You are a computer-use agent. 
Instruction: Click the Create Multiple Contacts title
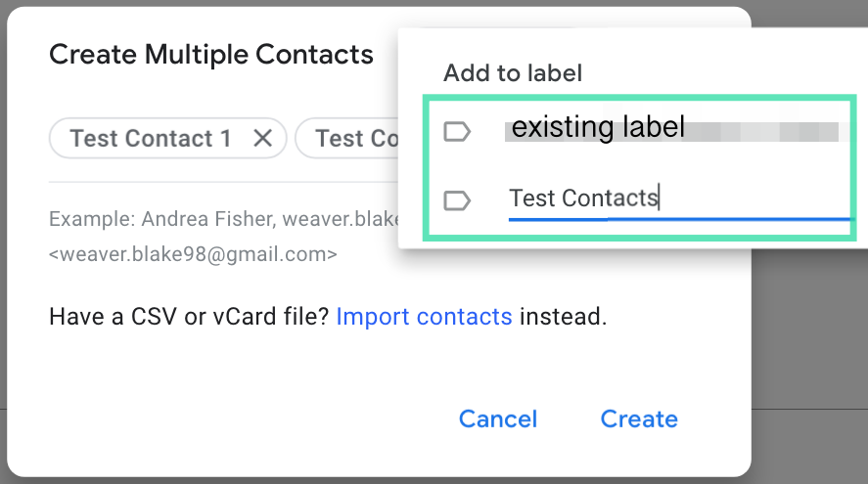[211, 55]
